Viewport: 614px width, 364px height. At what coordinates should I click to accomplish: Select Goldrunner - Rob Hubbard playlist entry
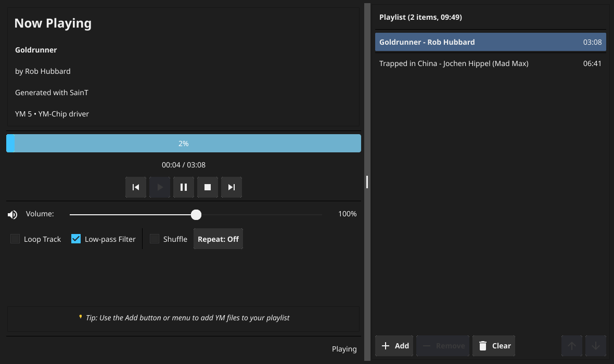[x=491, y=42]
